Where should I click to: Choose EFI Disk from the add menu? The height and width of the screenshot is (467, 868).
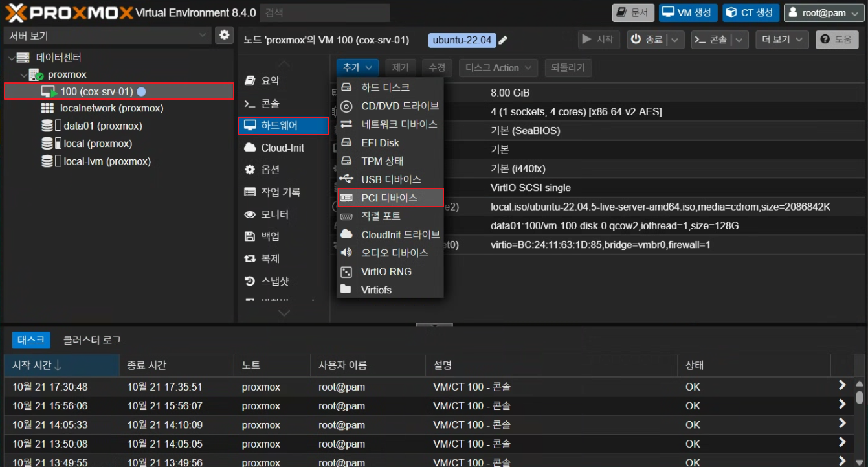point(390,142)
